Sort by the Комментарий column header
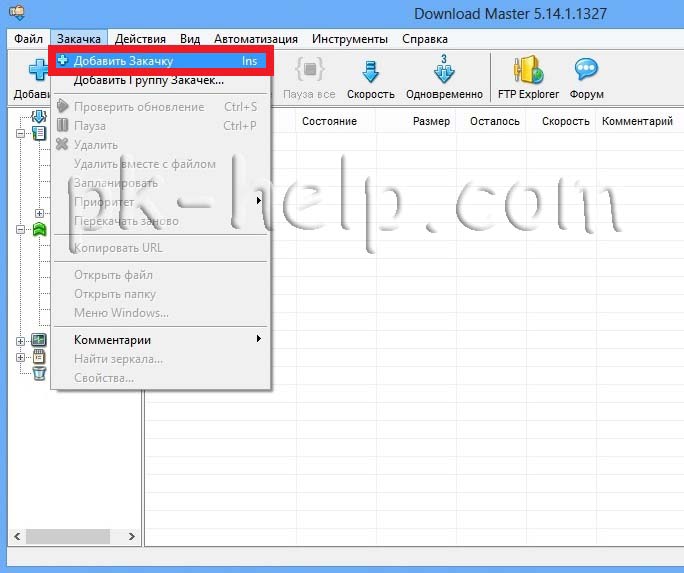Image resolution: width=684 pixels, height=573 pixels. [x=640, y=121]
